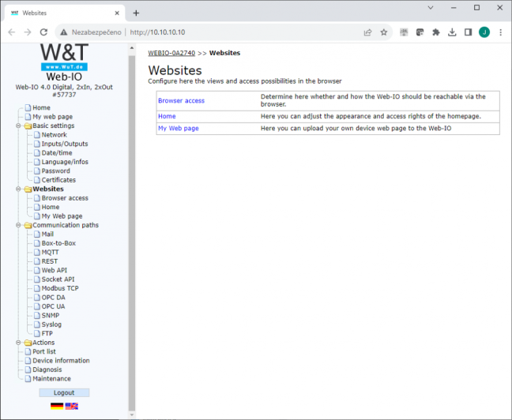The height and width of the screenshot is (420, 512).
Task: Open the browser extensions puzzle icon
Action: pyautogui.click(x=436, y=32)
